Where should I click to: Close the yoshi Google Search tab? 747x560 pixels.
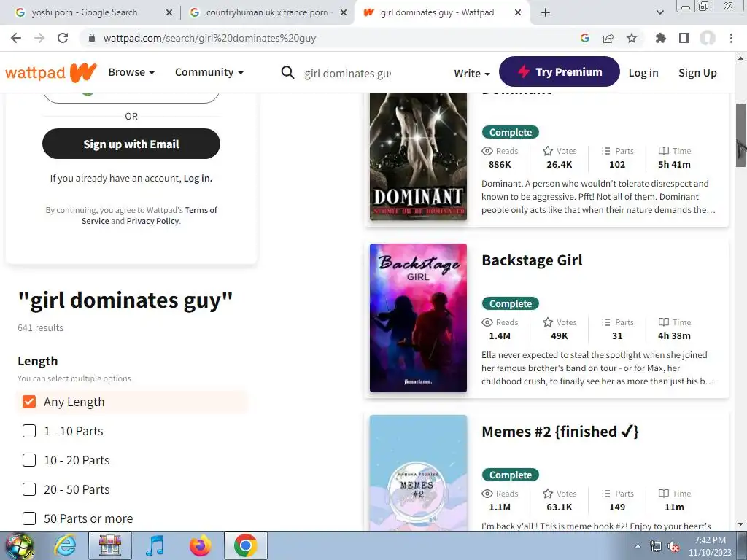(169, 12)
